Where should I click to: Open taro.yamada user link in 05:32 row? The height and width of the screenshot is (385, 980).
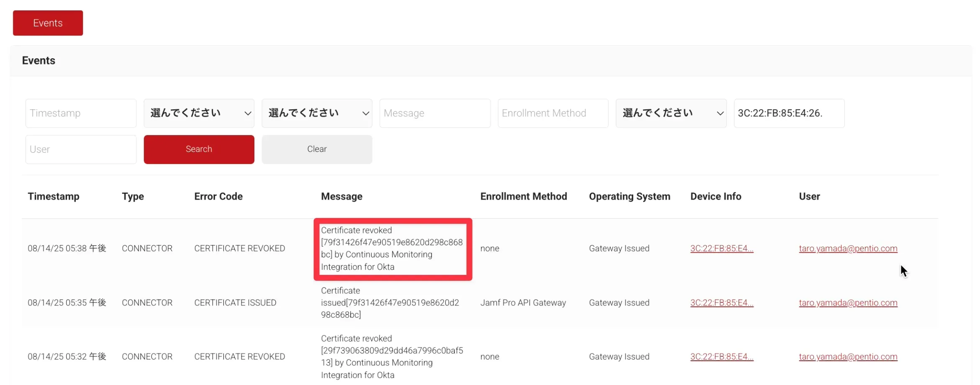[x=848, y=357]
